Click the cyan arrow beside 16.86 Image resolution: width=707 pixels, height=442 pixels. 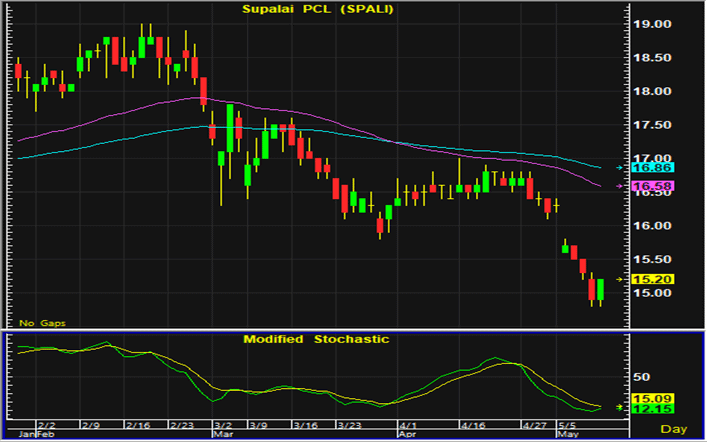[620, 168]
